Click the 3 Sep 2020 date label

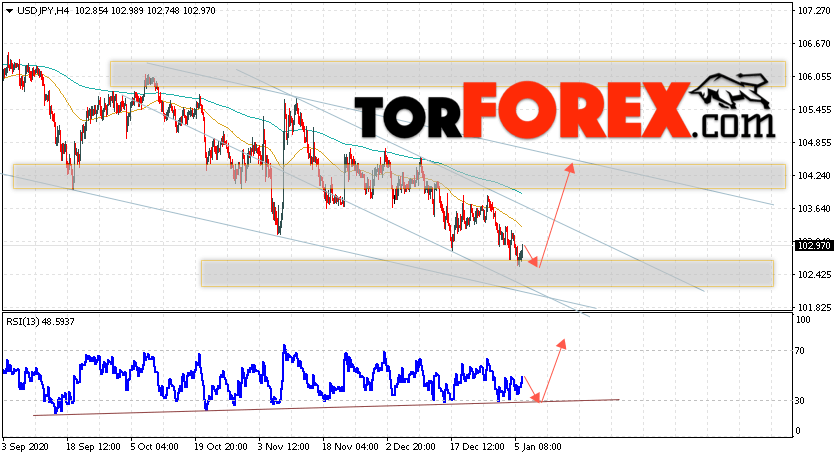25,446
